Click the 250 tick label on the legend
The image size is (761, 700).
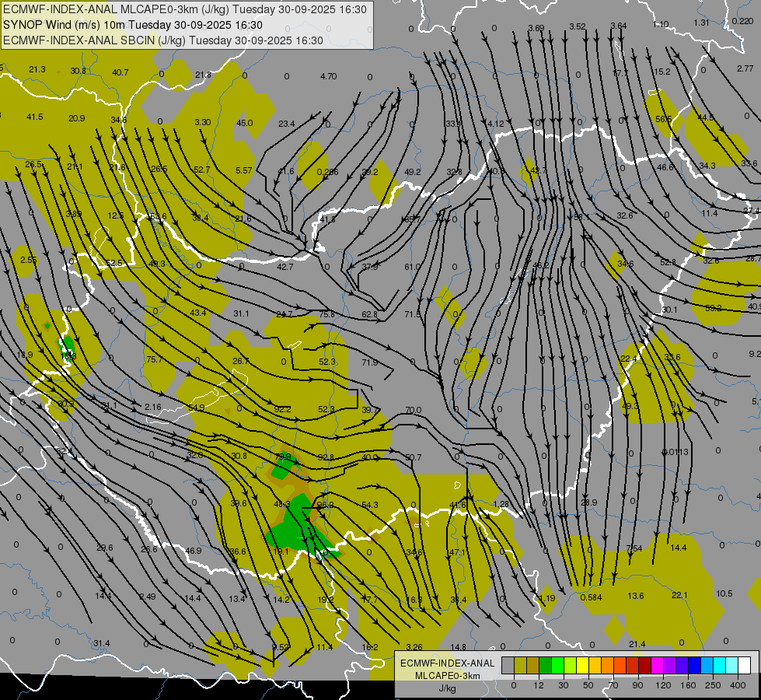(713, 685)
